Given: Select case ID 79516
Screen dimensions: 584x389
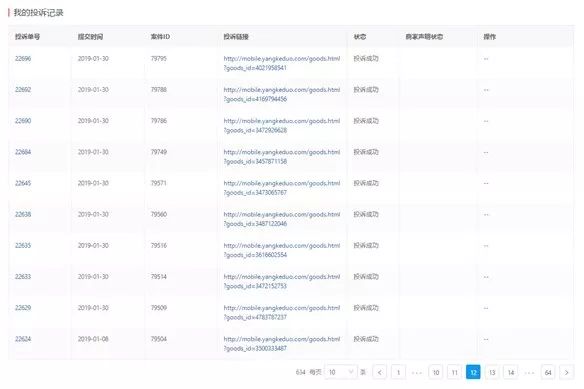Looking at the screenshot, I should tap(159, 246).
